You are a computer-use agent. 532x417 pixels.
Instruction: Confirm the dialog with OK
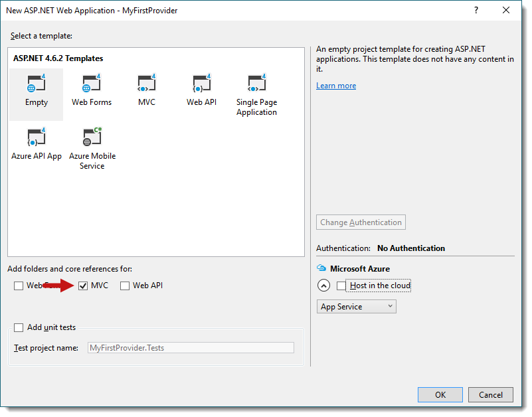click(x=440, y=395)
